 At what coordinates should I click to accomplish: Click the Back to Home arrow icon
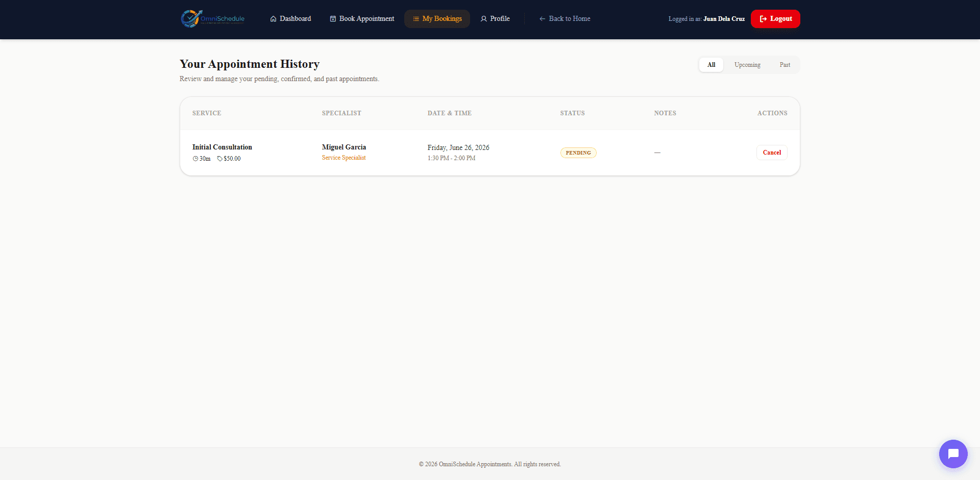coord(542,19)
